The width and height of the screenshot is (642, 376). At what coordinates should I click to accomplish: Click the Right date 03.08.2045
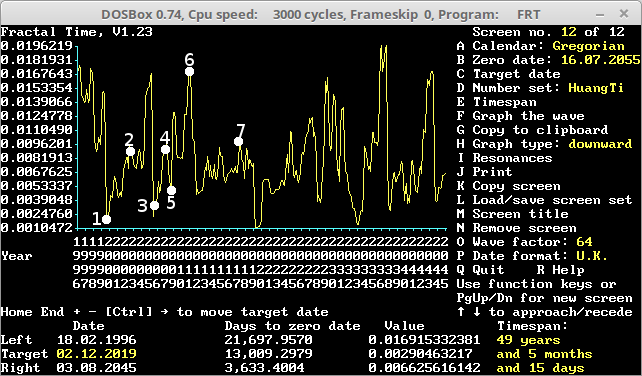click(97, 368)
